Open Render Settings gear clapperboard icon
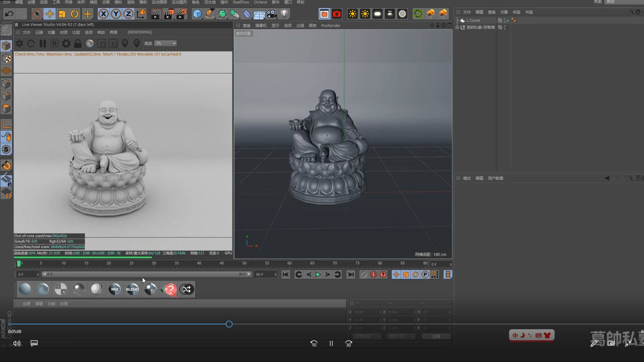 tap(181, 14)
